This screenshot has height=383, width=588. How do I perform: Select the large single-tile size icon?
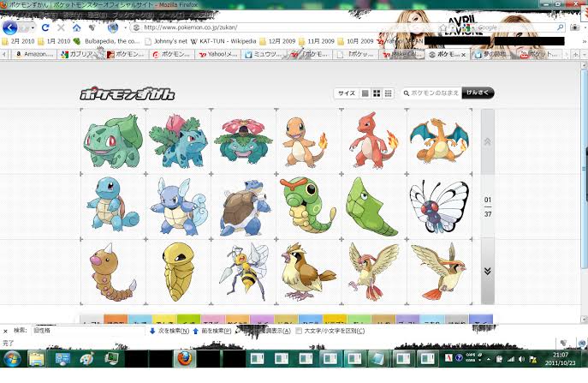(x=365, y=93)
